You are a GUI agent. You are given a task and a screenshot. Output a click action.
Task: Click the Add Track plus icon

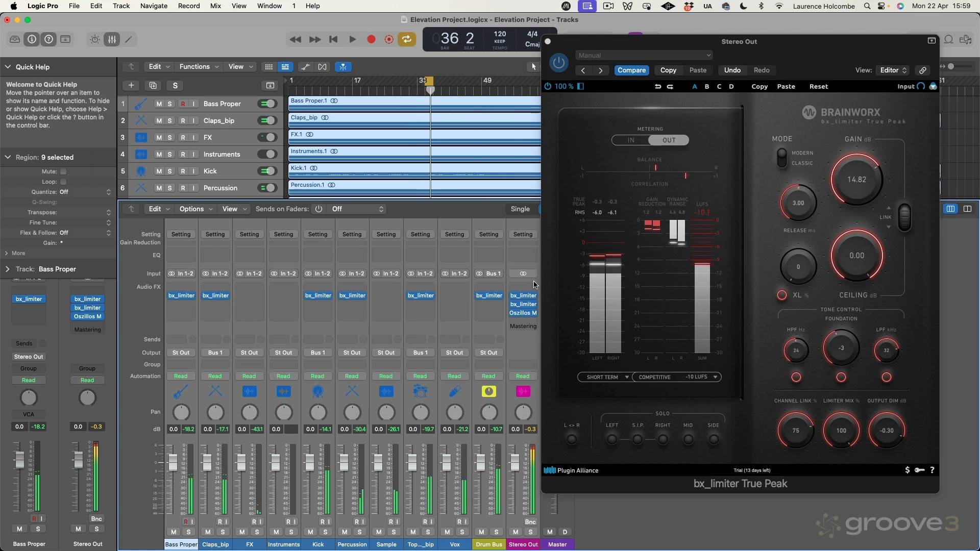point(131,85)
